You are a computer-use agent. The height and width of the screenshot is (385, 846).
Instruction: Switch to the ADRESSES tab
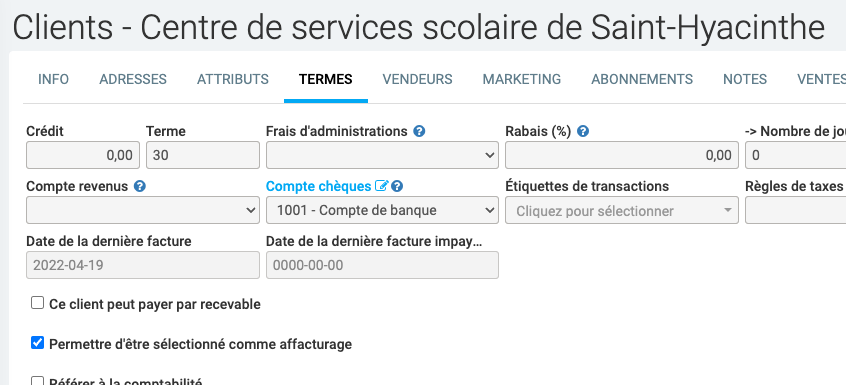click(133, 79)
